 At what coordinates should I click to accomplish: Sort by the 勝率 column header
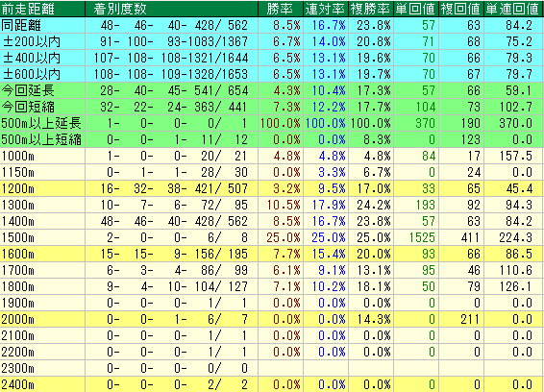281,9
